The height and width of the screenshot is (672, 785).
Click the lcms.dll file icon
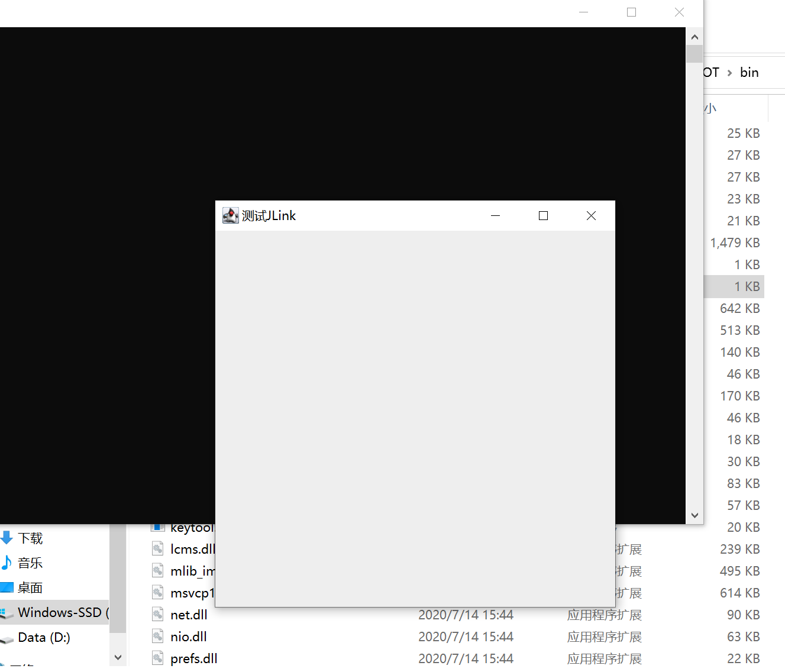click(158, 549)
